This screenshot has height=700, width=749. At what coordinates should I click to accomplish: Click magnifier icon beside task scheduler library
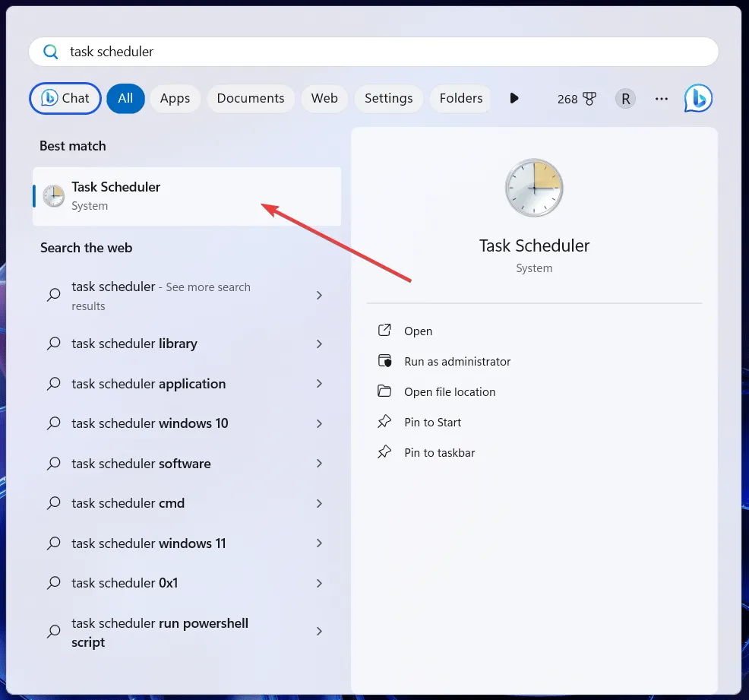[53, 344]
